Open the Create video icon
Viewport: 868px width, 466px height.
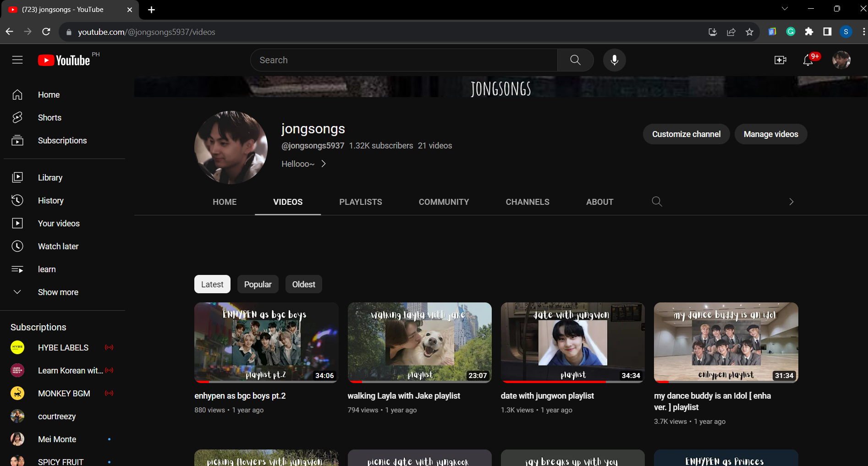click(780, 60)
